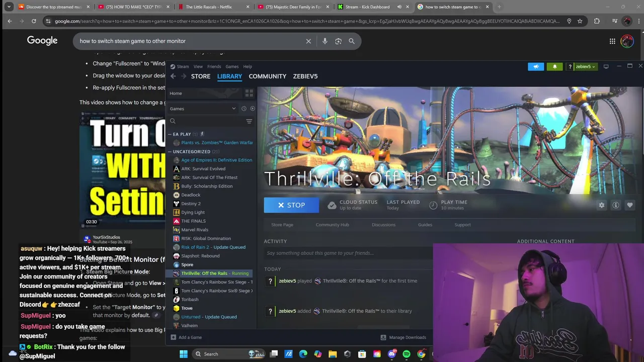The image size is (644, 362).
Task: Switch library to grid collections view
Action: (249, 93)
